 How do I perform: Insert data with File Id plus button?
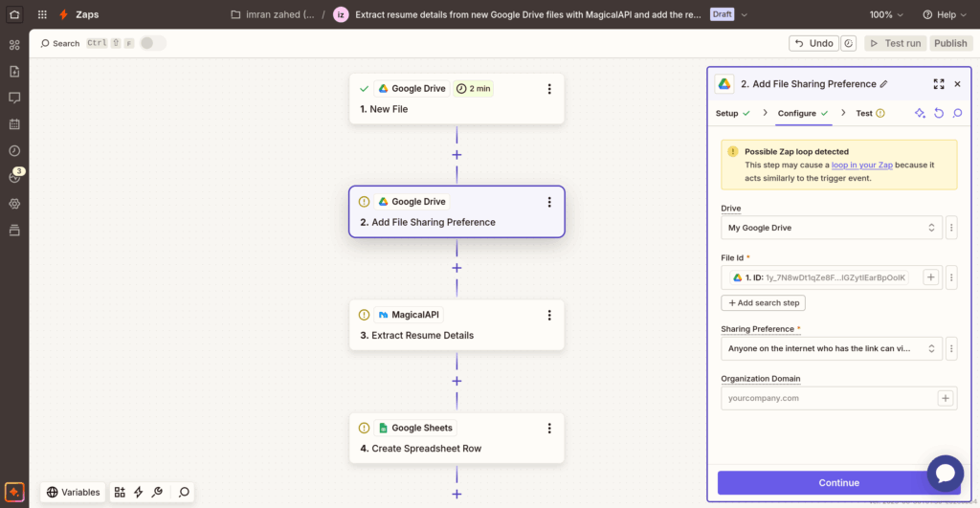coord(930,277)
